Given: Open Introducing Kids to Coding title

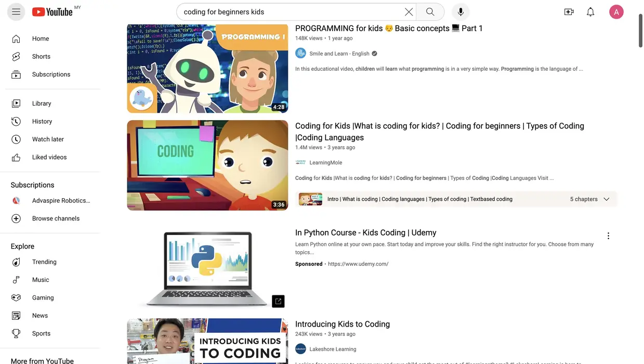Looking at the screenshot, I should tap(343, 324).
